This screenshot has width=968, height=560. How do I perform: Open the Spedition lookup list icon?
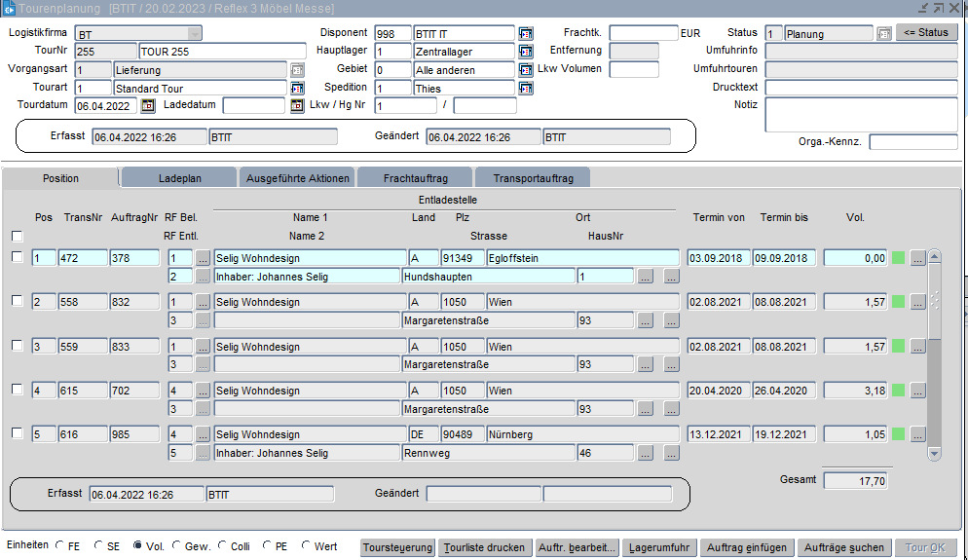point(526,88)
